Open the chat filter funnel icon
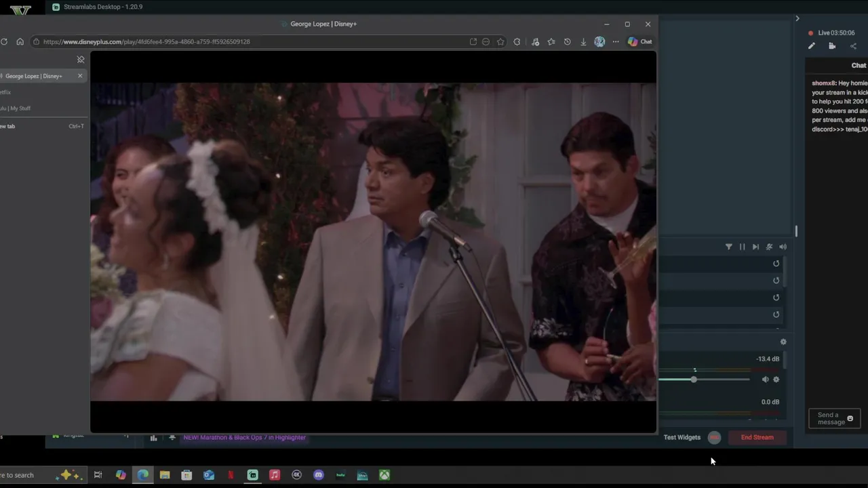The width and height of the screenshot is (868, 488). (729, 247)
